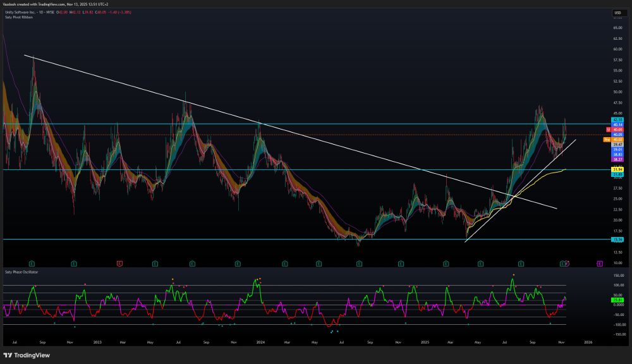Screen dimensions: 632x364
Task: Click the blue 40.14 price label
Action: point(617,124)
